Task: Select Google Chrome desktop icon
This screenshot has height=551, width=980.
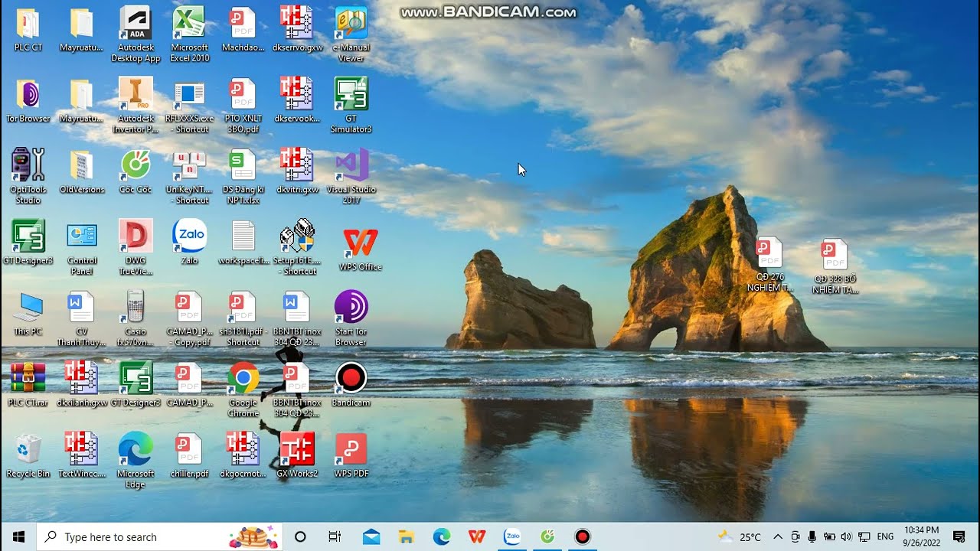Action: click(x=243, y=390)
